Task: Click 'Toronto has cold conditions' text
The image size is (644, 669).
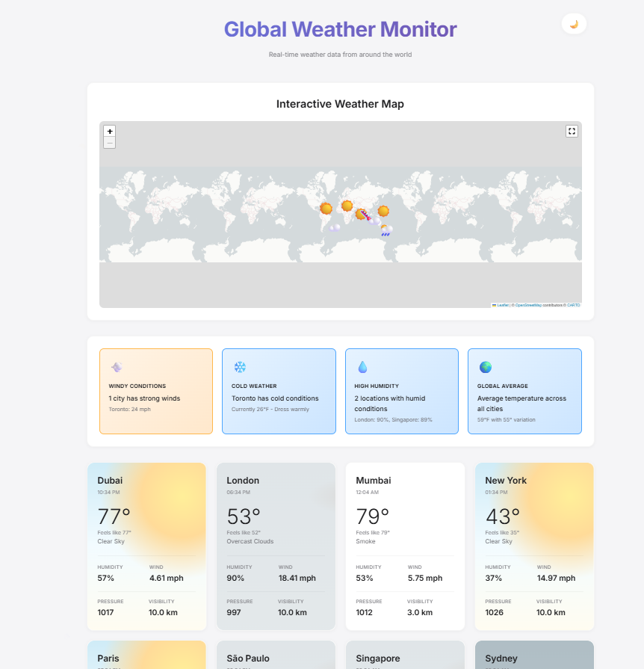Action: tap(275, 398)
